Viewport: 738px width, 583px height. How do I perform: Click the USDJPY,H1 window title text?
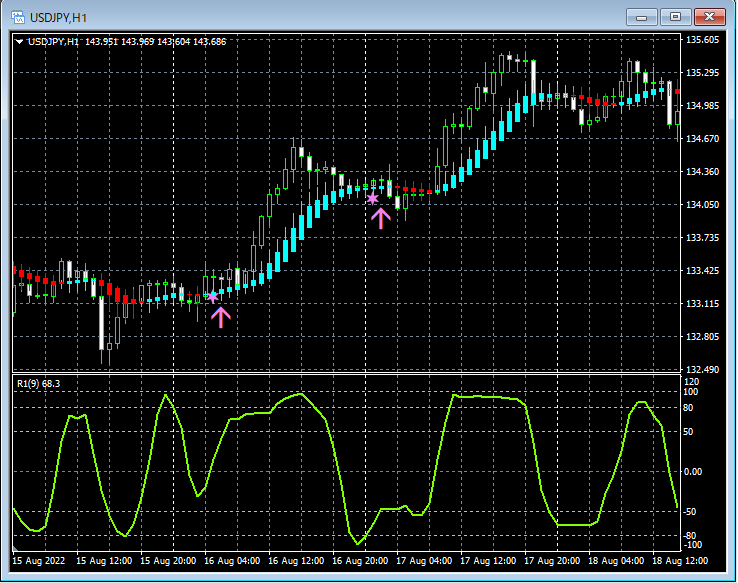[x=58, y=18]
